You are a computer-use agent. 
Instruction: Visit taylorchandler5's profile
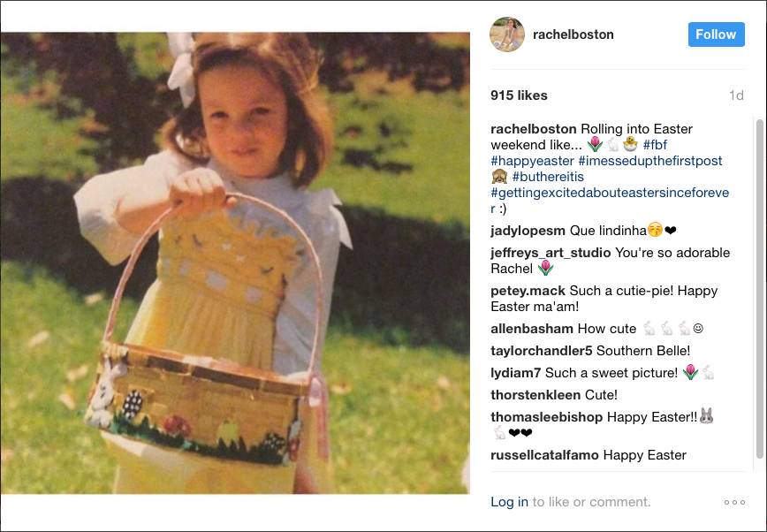[542, 351]
